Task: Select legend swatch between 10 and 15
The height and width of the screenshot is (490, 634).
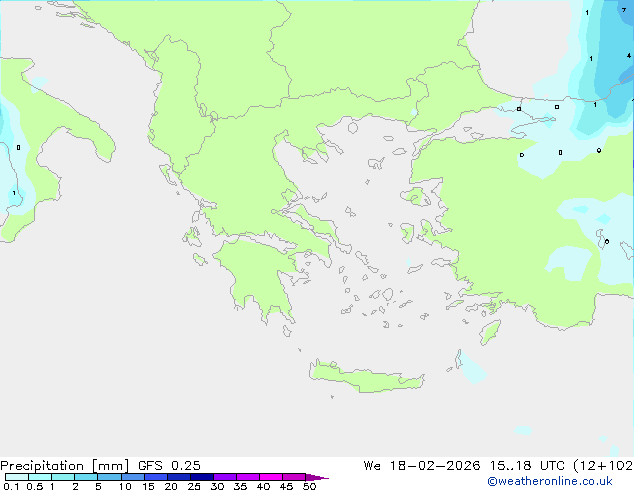Action: [132, 477]
